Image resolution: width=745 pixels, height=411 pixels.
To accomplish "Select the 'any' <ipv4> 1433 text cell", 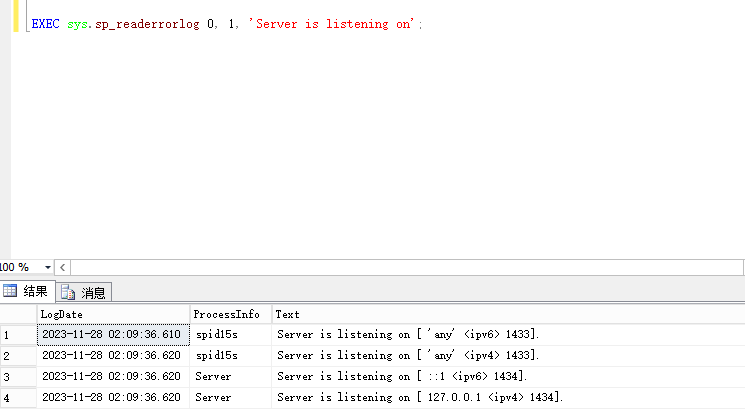I will (508, 355).
